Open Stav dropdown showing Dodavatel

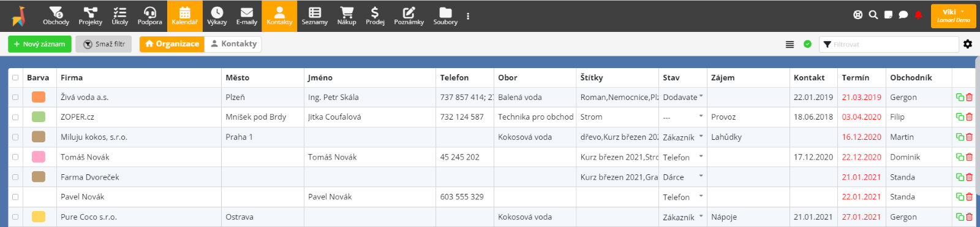pyautogui.click(x=683, y=98)
